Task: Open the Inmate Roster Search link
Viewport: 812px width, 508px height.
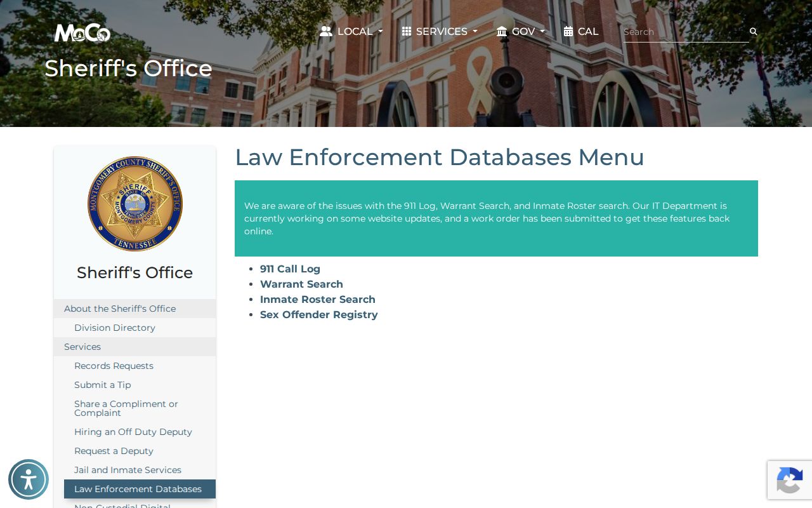Action: (x=318, y=300)
